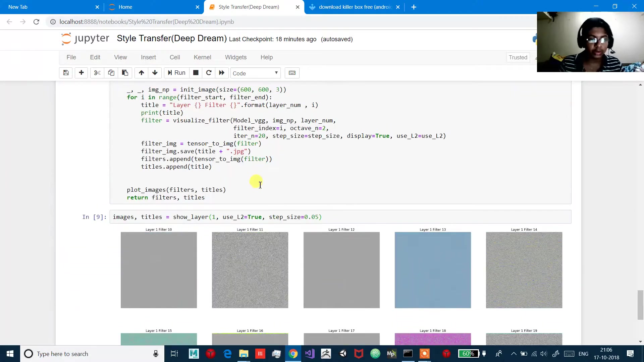View site information icon beside the URL

tap(53, 22)
